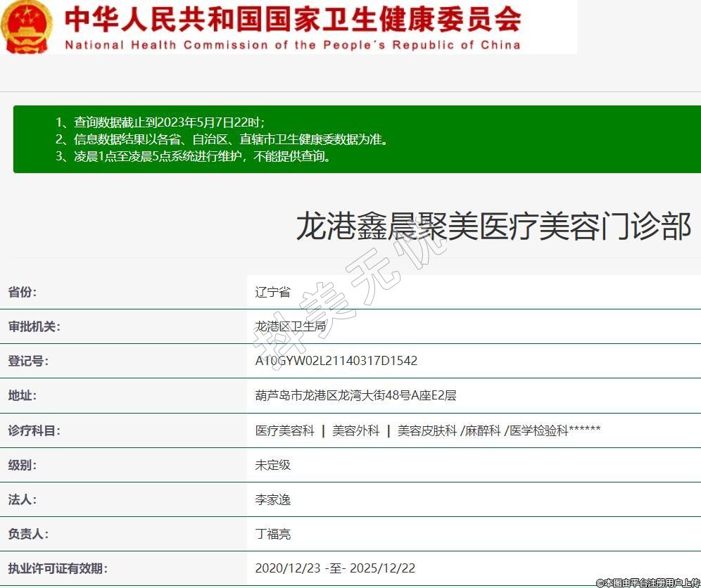Click the responsible person name 丁福亮

(x=272, y=534)
